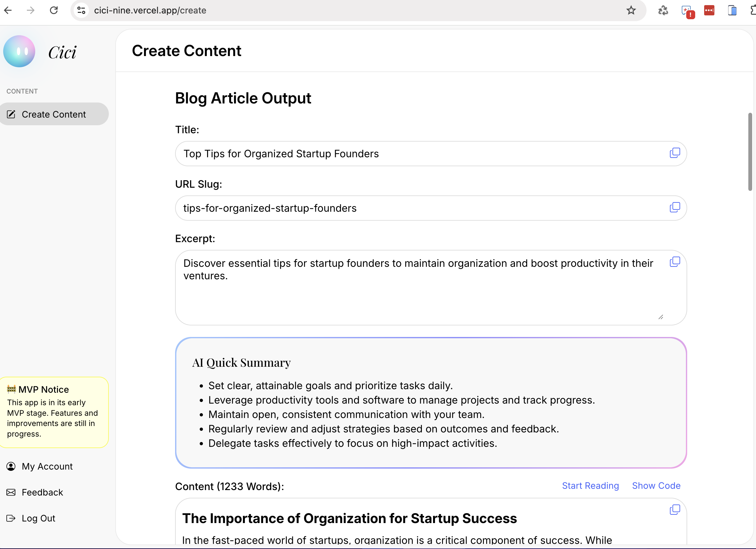Open the My Account page
The width and height of the screenshot is (756, 549).
[47, 466]
